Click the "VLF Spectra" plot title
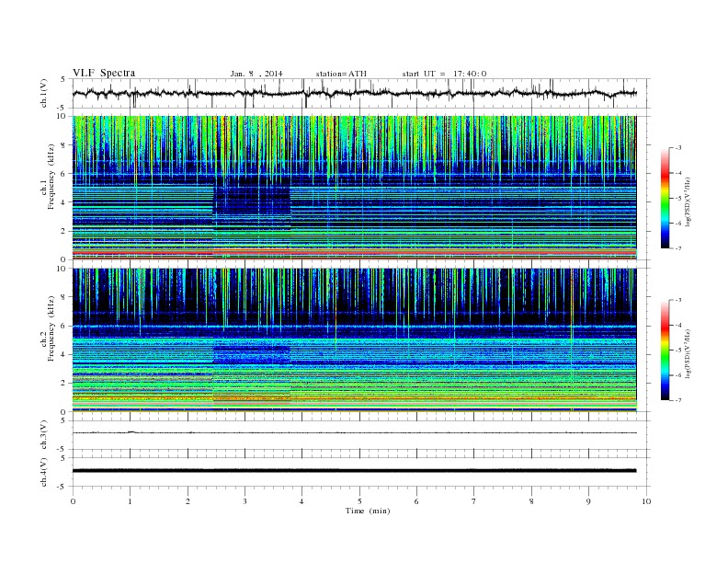The image size is (728, 563). [x=104, y=73]
